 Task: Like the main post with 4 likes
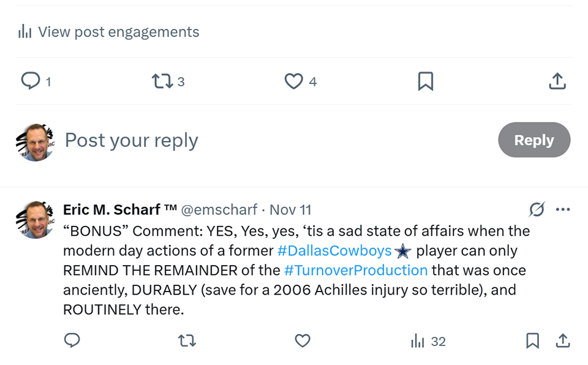[295, 81]
